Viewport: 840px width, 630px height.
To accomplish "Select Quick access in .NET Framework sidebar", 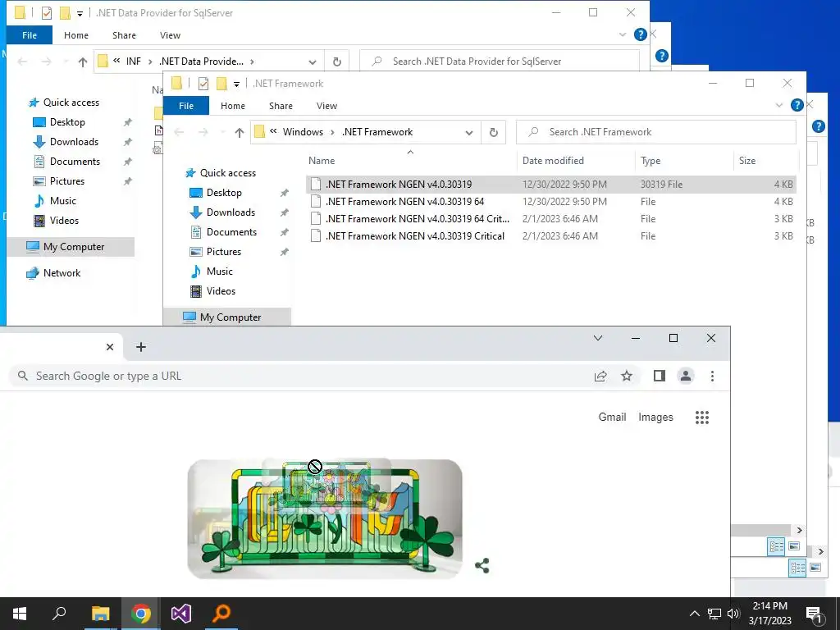I will click(x=228, y=173).
